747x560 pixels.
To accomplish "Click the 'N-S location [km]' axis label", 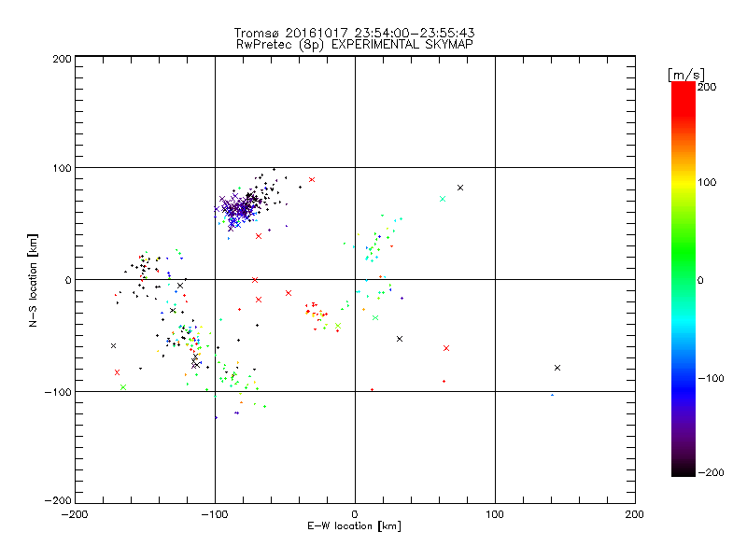I will [x=33, y=281].
